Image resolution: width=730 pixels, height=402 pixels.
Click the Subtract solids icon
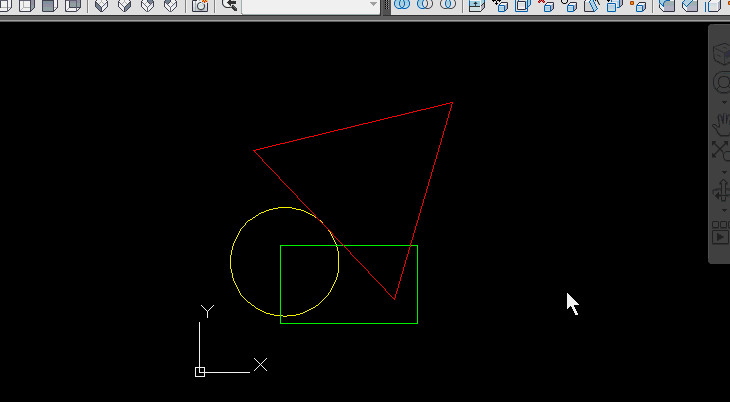425,5
